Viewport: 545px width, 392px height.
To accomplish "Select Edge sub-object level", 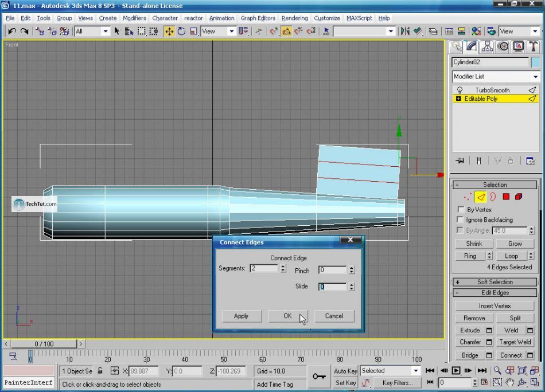I will pyautogui.click(x=481, y=197).
